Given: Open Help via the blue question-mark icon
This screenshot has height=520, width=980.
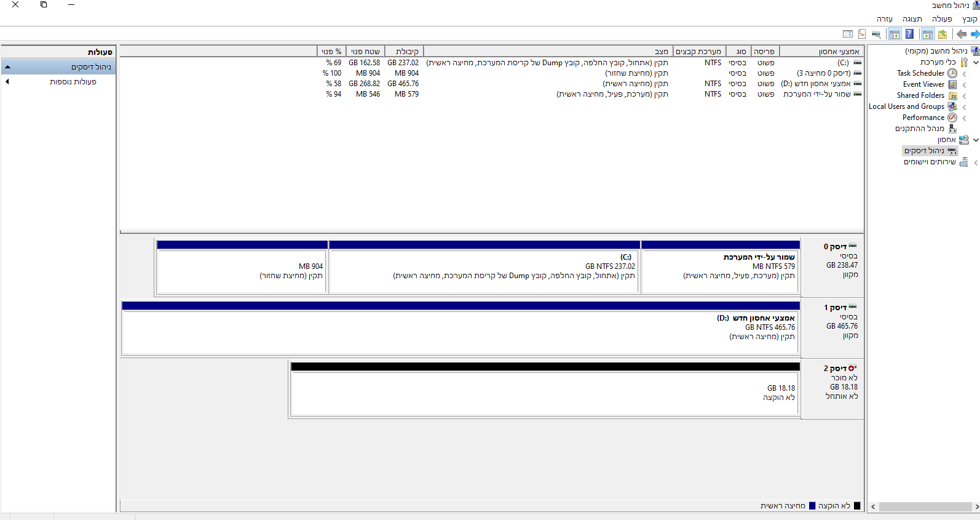Looking at the screenshot, I should pyautogui.click(x=909, y=34).
